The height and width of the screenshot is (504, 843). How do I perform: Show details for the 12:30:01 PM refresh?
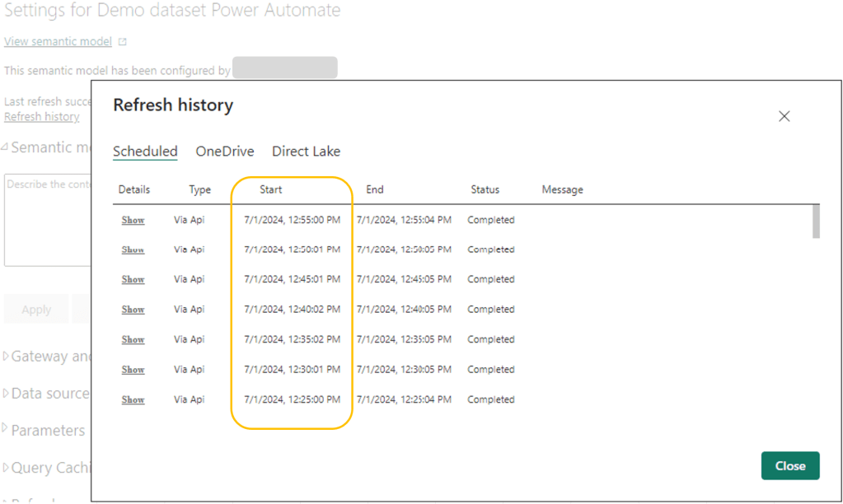133,370
